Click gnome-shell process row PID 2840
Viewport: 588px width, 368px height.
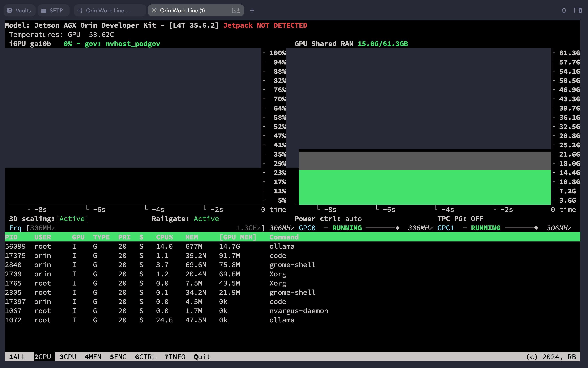pyautogui.click(x=292, y=265)
